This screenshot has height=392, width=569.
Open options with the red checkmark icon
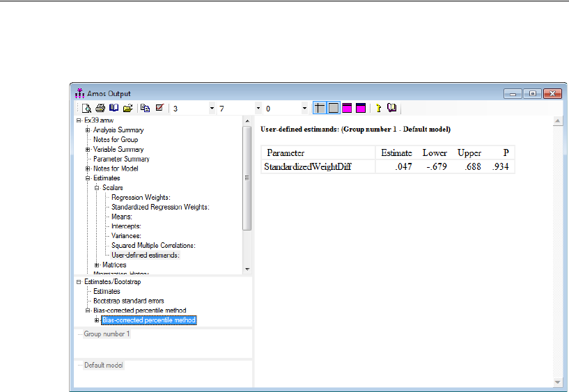pyautogui.click(x=159, y=108)
